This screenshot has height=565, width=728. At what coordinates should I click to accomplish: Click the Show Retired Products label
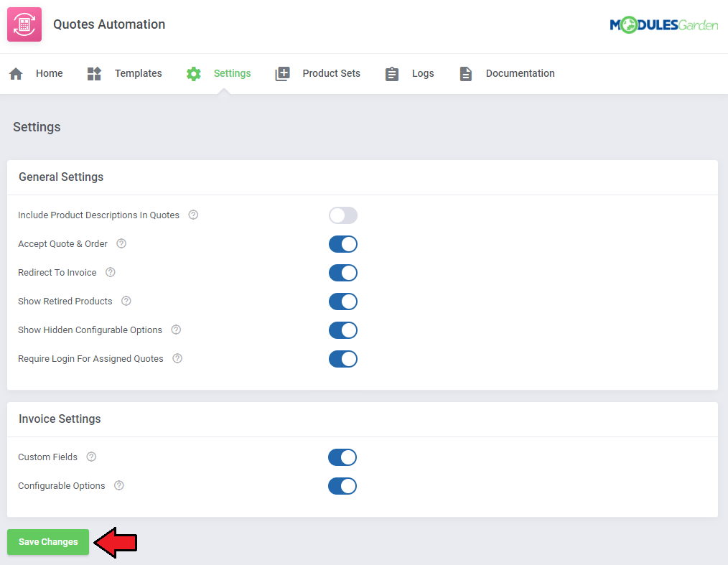click(x=65, y=302)
